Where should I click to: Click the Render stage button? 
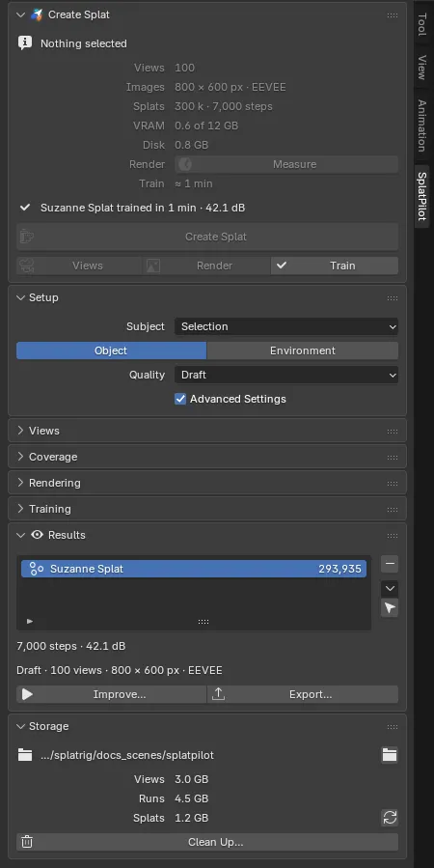point(206,266)
